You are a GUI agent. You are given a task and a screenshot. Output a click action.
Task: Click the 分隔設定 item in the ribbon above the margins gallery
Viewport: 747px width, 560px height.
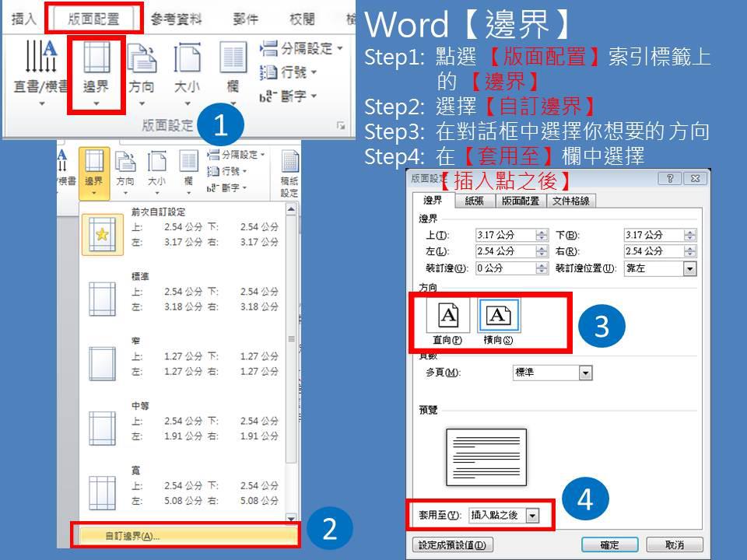pos(236,155)
